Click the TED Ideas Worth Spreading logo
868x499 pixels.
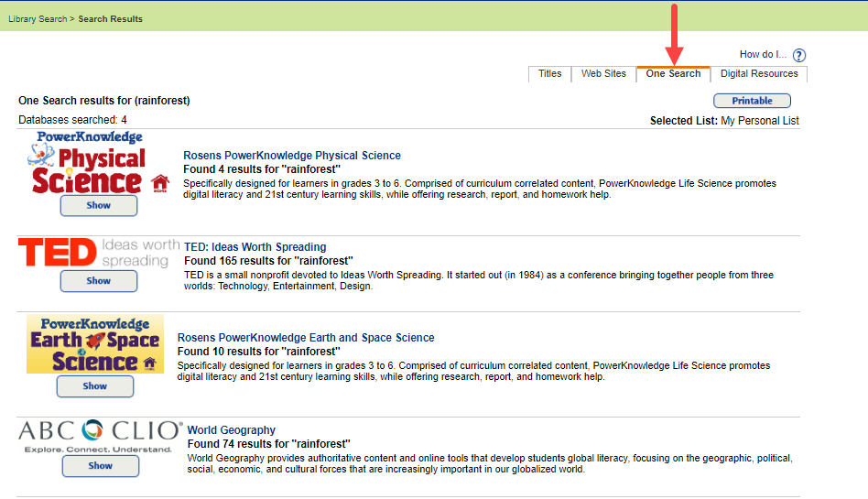(x=98, y=253)
